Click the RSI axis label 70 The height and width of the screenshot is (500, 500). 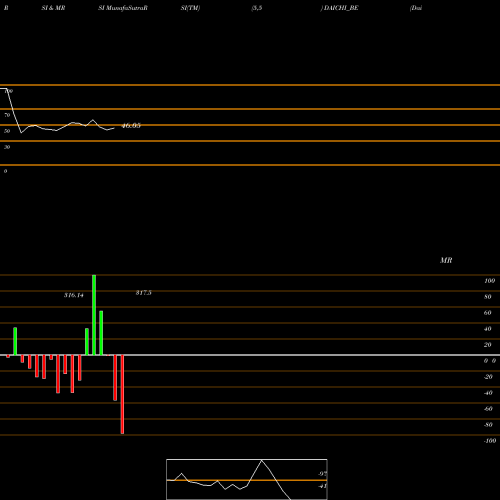pos(7,115)
